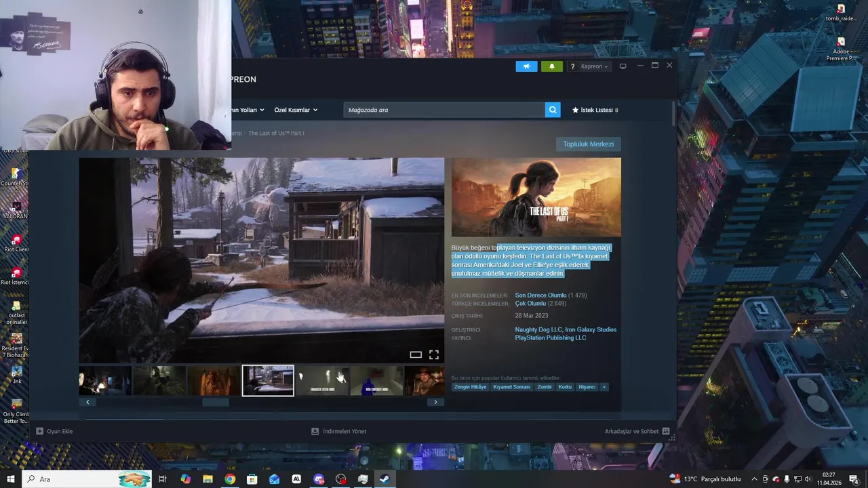The width and height of the screenshot is (868, 488).
Task: Open Adobe Premiere Pro desktop shortcut
Action: (x=841, y=50)
